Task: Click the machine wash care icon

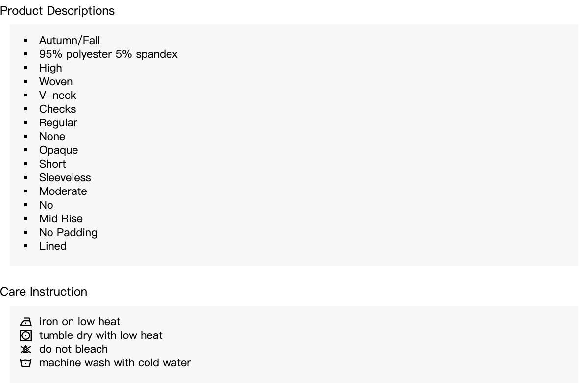Action: [25, 363]
